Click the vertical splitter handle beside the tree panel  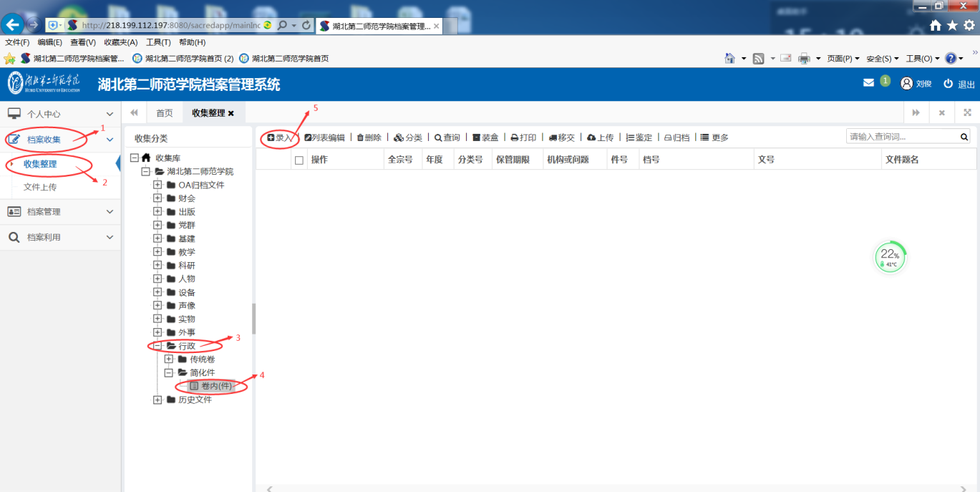point(253,319)
